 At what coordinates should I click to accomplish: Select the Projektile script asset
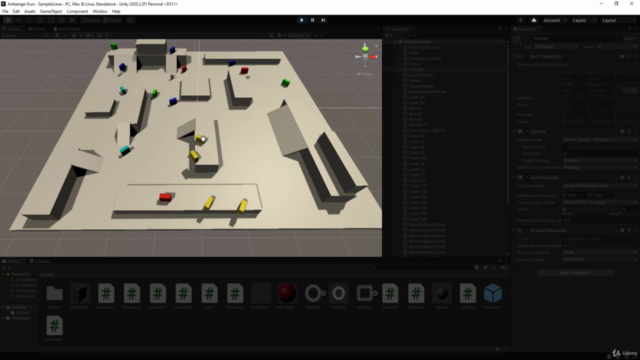390,293
